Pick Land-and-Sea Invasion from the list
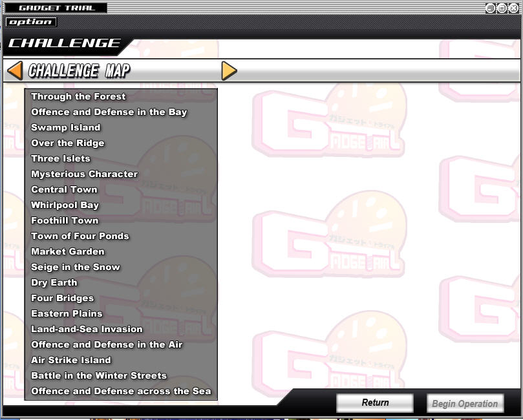 click(x=87, y=329)
